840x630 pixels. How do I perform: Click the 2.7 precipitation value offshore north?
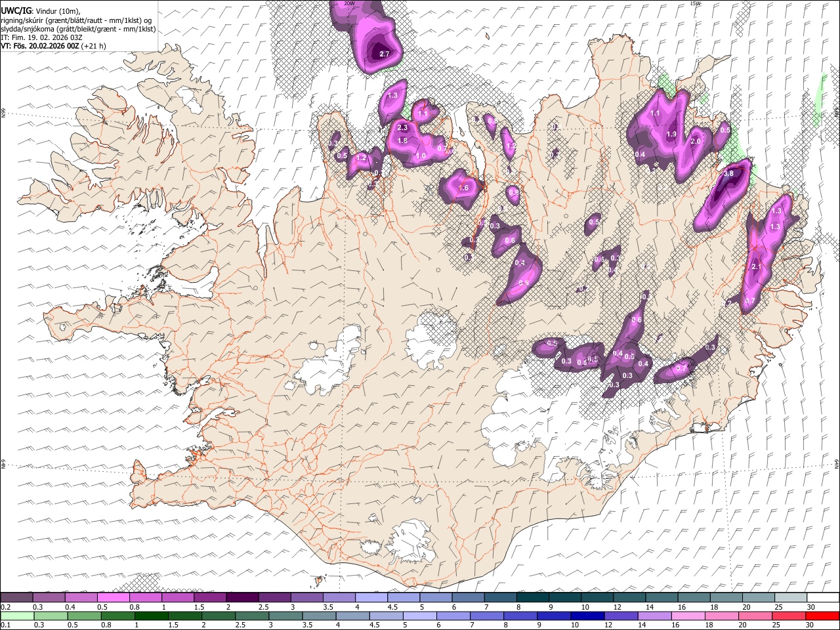[x=385, y=54]
